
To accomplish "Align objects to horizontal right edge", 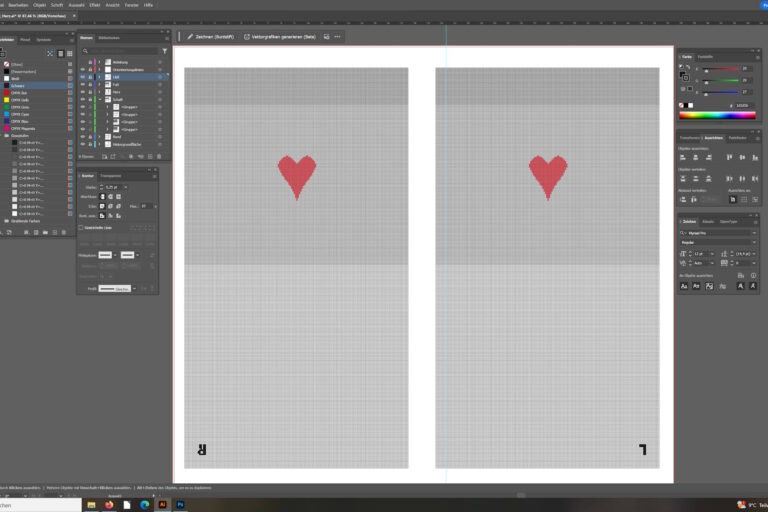I will [708, 157].
